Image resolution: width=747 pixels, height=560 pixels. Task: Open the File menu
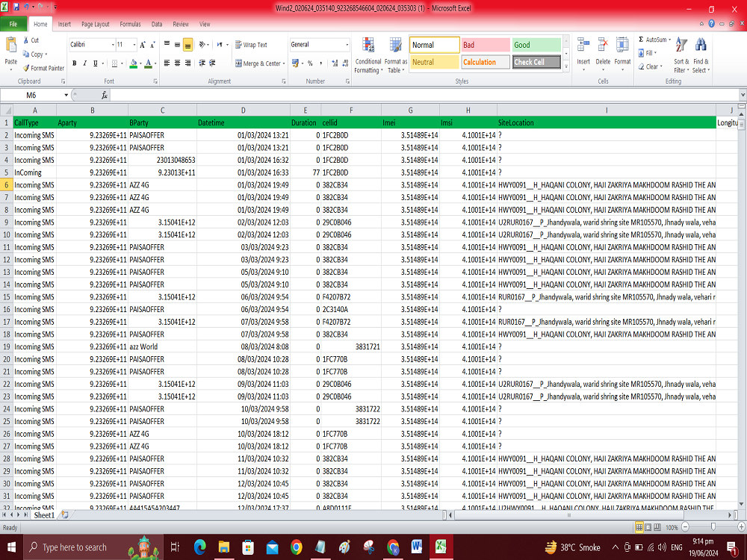(x=13, y=23)
